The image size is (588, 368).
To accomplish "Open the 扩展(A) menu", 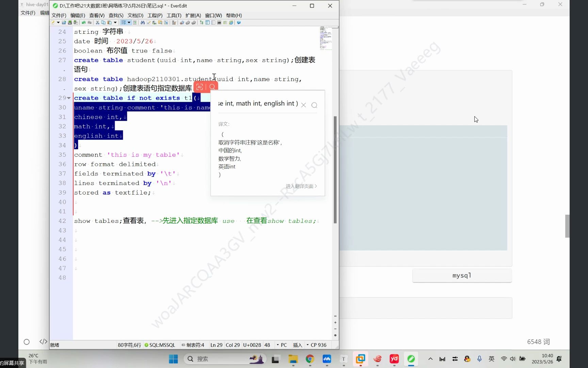I will (x=193, y=15).
